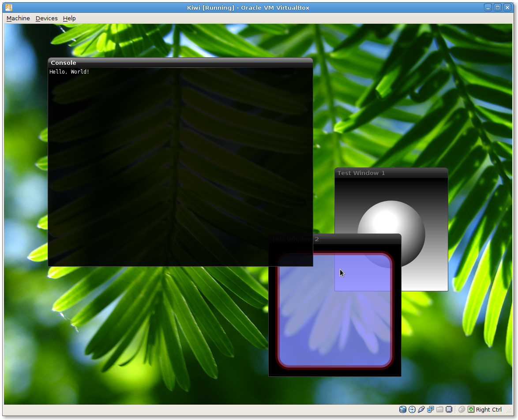Open the Devices menu
Image resolution: width=518 pixels, height=420 pixels.
click(47, 19)
